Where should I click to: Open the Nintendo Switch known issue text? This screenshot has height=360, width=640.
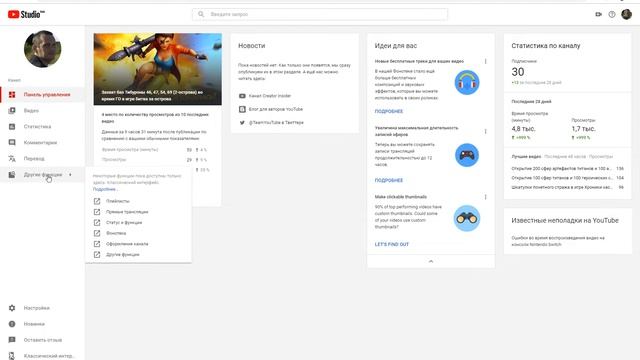[x=558, y=241]
